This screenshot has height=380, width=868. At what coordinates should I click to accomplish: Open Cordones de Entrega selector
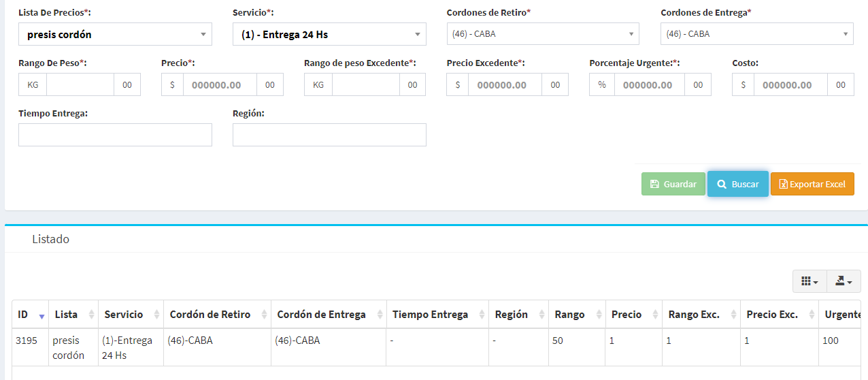[756, 33]
